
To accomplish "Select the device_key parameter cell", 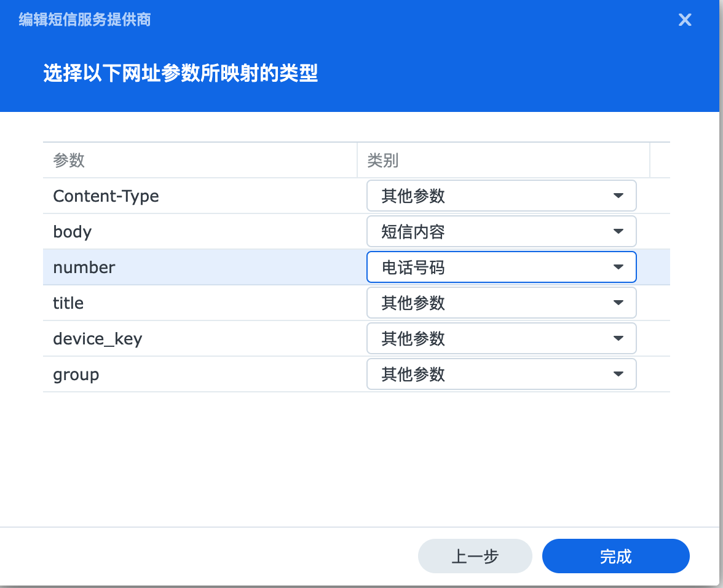I will 200,338.
